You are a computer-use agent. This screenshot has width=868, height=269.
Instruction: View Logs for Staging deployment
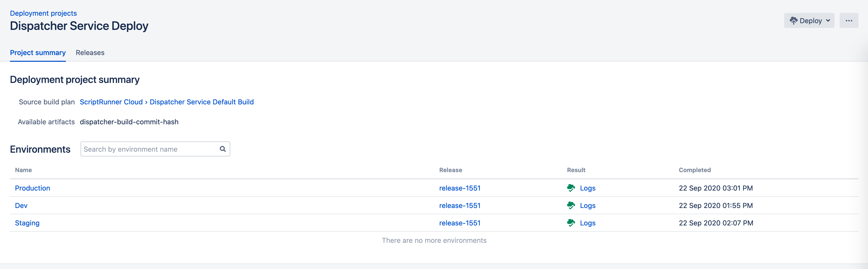587,223
